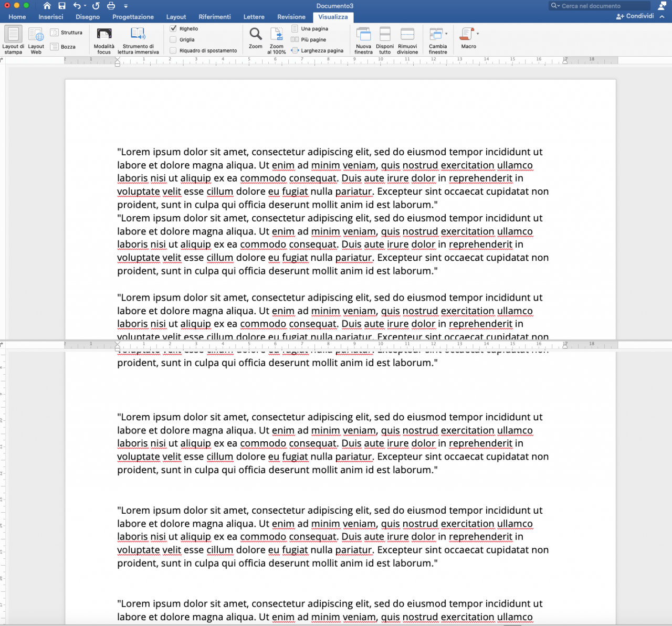Open the Zoom dialog magnifier
672x626 pixels.
[x=256, y=37]
